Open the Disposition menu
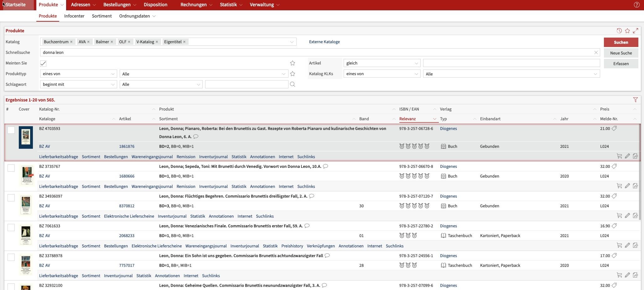Viewport: 644px width, 290px height. click(155, 5)
